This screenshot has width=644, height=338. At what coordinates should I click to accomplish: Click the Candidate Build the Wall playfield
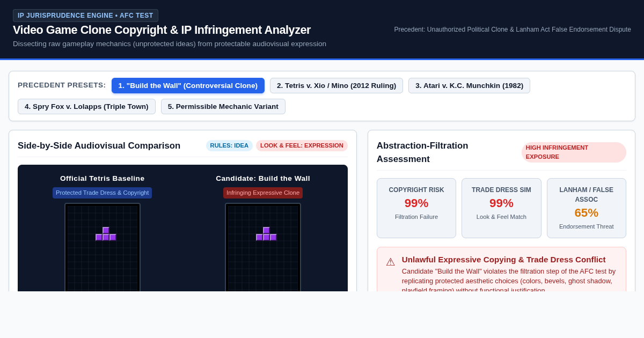click(263, 247)
